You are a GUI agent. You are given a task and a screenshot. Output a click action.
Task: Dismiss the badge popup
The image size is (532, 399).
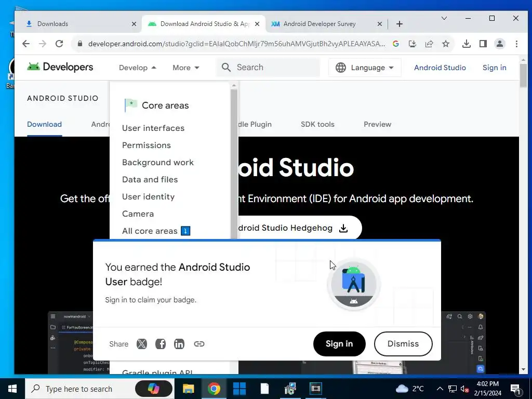pyautogui.click(x=403, y=344)
